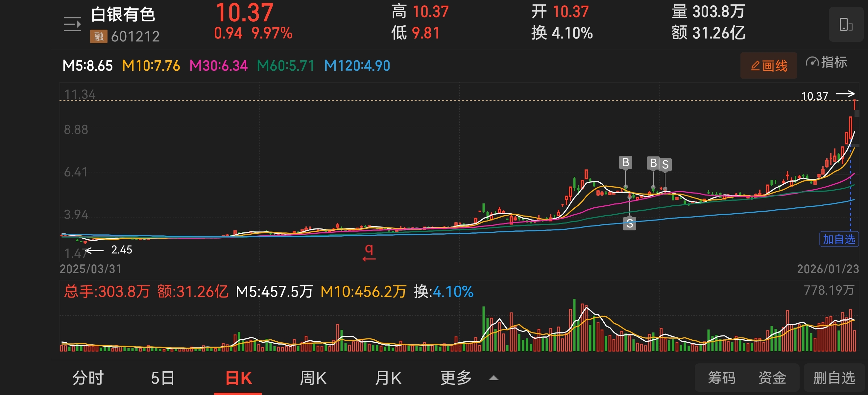Toggle 资金 capital flow view
The height and width of the screenshot is (395, 868).
coord(772,378)
